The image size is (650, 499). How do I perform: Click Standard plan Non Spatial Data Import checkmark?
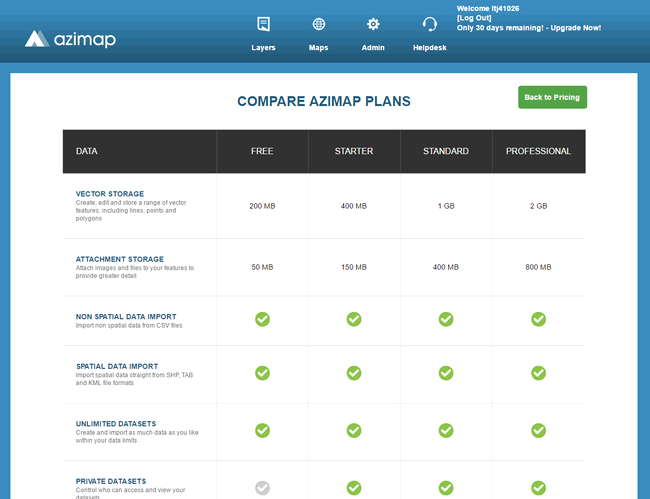tap(446, 319)
